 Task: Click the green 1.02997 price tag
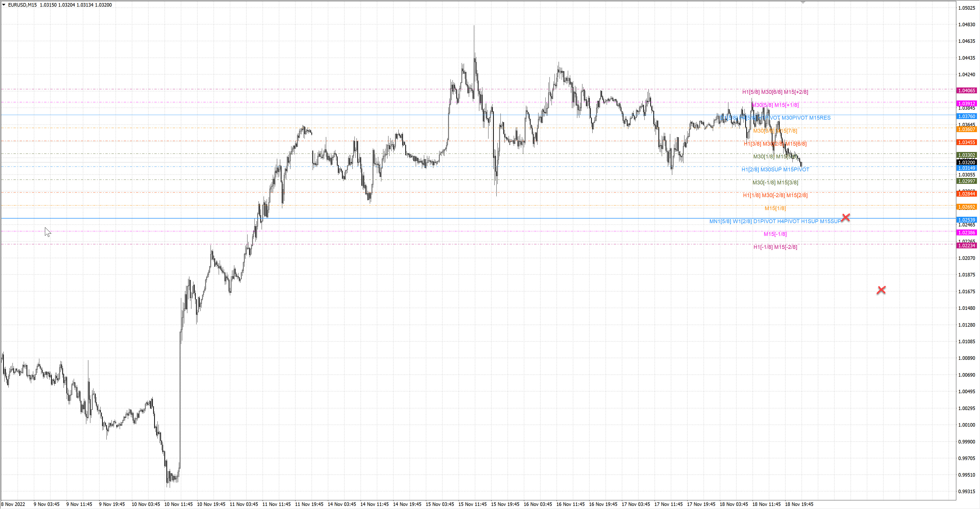[966, 181]
